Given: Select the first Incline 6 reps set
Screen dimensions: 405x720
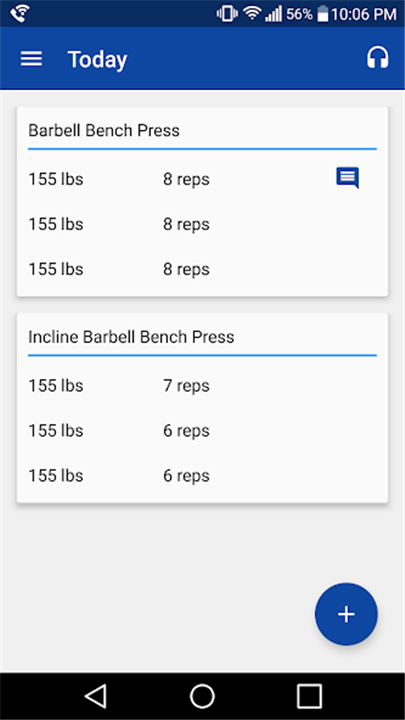Looking at the screenshot, I should (x=202, y=431).
